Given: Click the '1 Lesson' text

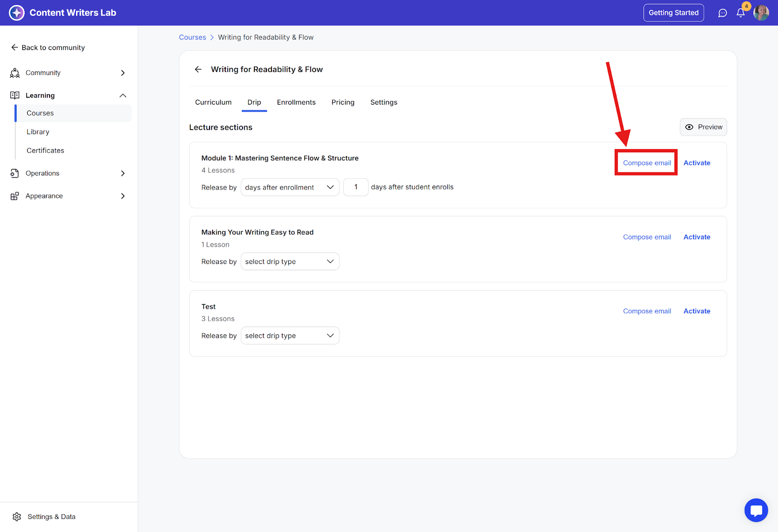Looking at the screenshot, I should coord(215,245).
